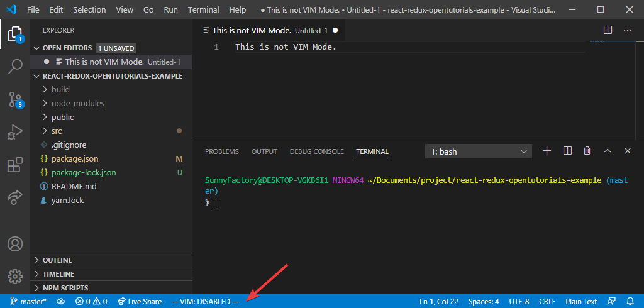Open the Terminal menu
This screenshot has height=308, width=644.
[204, 9]
